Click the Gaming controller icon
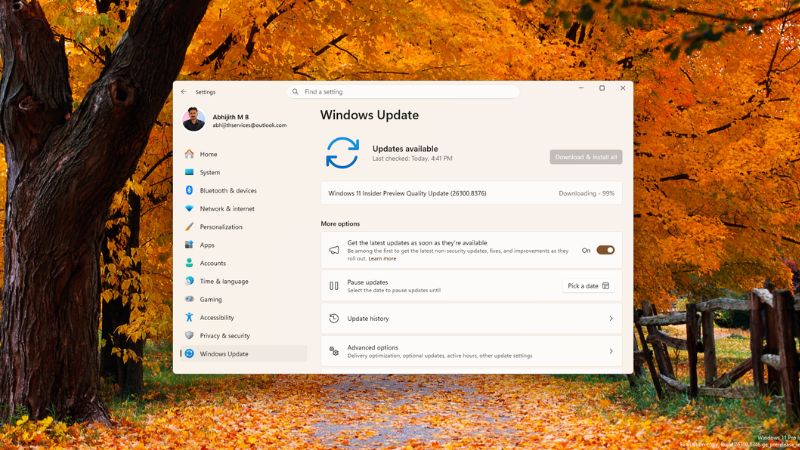The image size is (800, 450). coord(189,299)
